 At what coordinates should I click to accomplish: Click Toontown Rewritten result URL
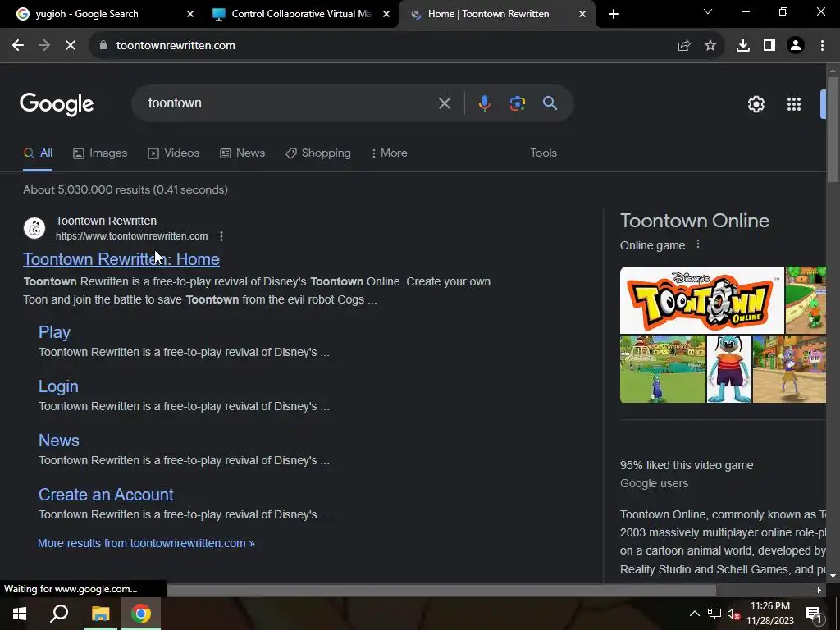[132, 236]
